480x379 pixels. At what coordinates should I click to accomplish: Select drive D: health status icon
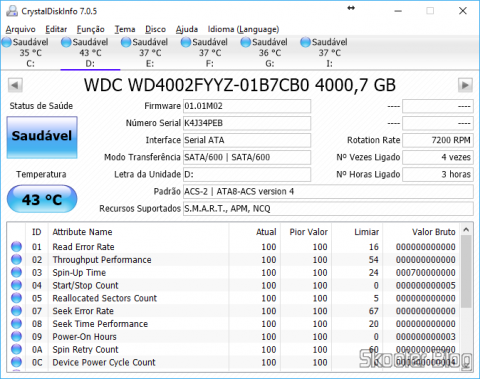pos(66,42)
